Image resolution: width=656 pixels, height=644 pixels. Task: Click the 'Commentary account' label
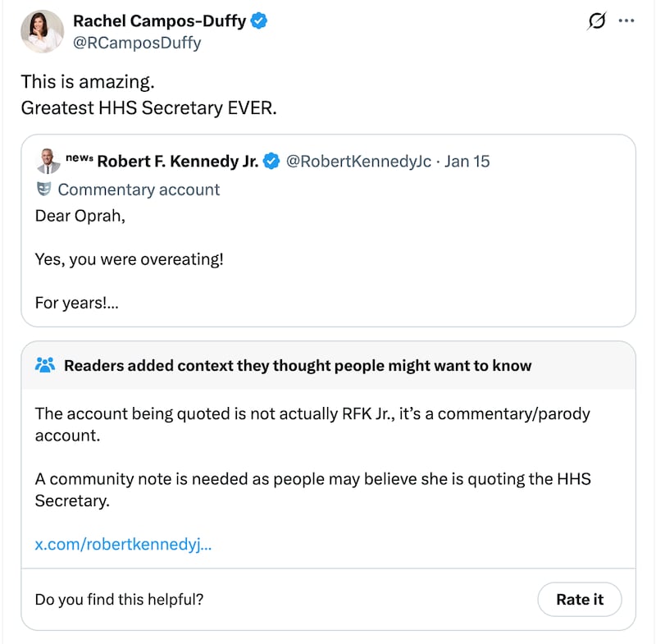click(138, 190)
